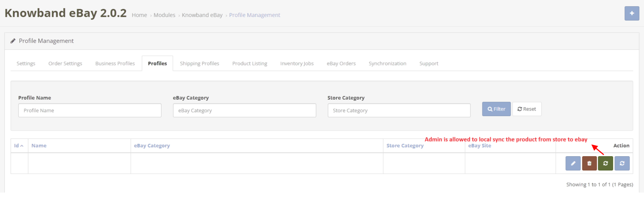The height and width of the screenshot is (222, 644).
Task: Click the Profile Management breadcrumb link
Action: click(255, 15)
